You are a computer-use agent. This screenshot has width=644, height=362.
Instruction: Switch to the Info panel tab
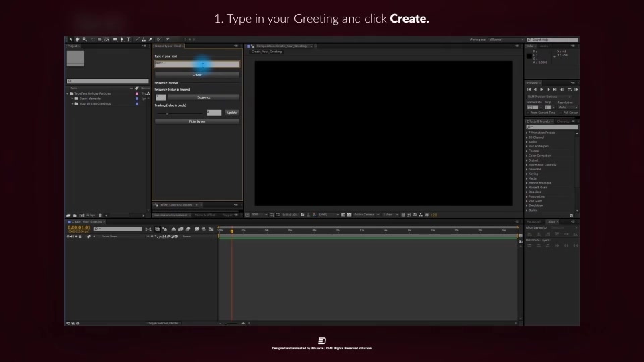(530, 46)
